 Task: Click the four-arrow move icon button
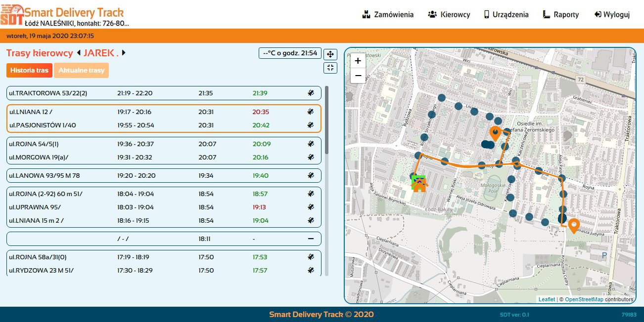[330, 54]
